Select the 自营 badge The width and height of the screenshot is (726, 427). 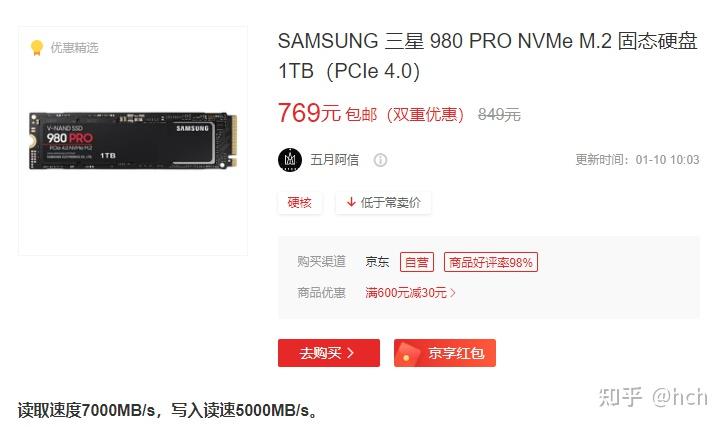pos(417,262)
